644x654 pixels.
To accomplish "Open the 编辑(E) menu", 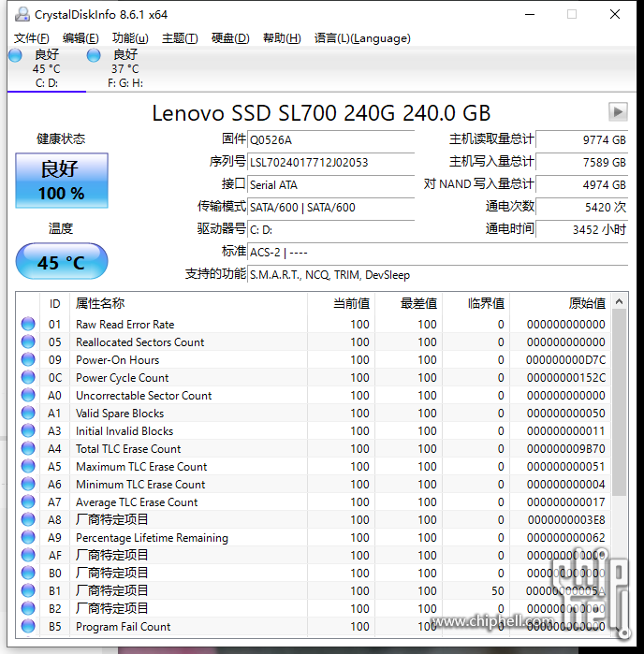I will (x=80, y=38).
